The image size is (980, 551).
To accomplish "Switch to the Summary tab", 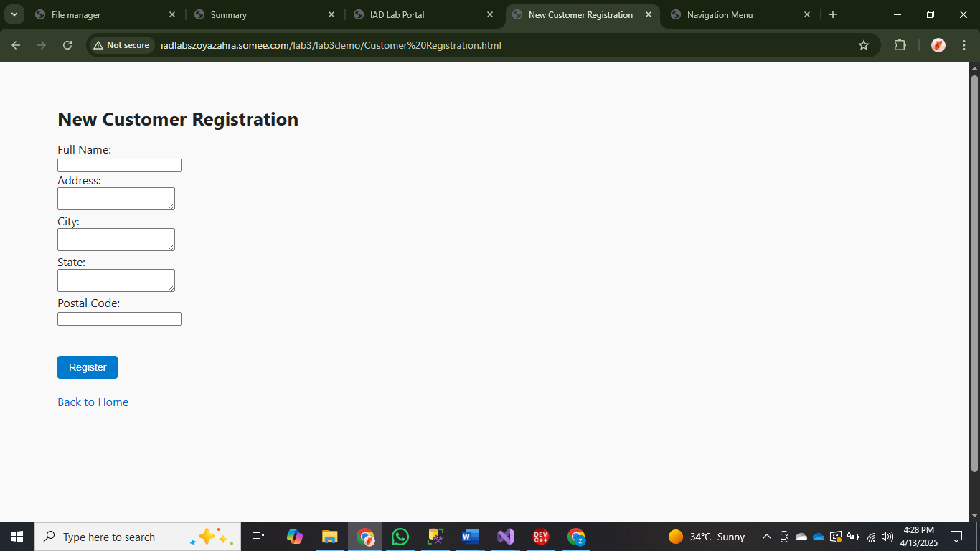I will click(264, 14).
